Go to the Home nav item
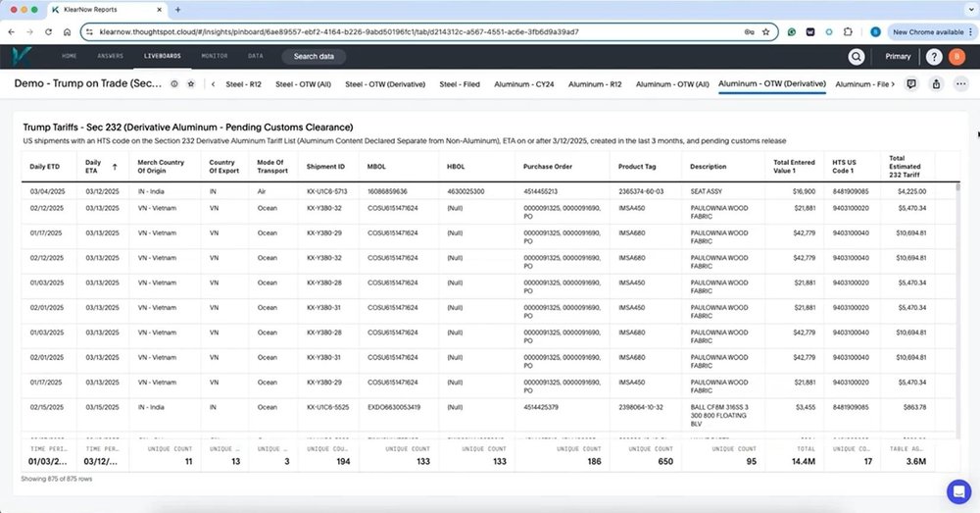This screenshot has height=513, width=980. (x=70, y=56)
